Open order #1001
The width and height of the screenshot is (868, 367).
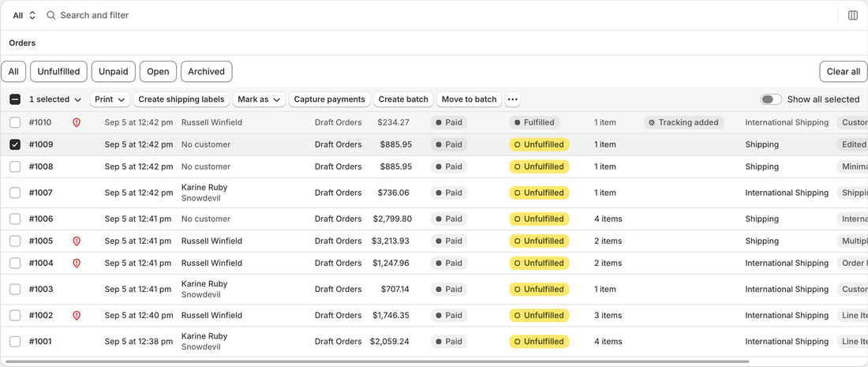point(40,342)
